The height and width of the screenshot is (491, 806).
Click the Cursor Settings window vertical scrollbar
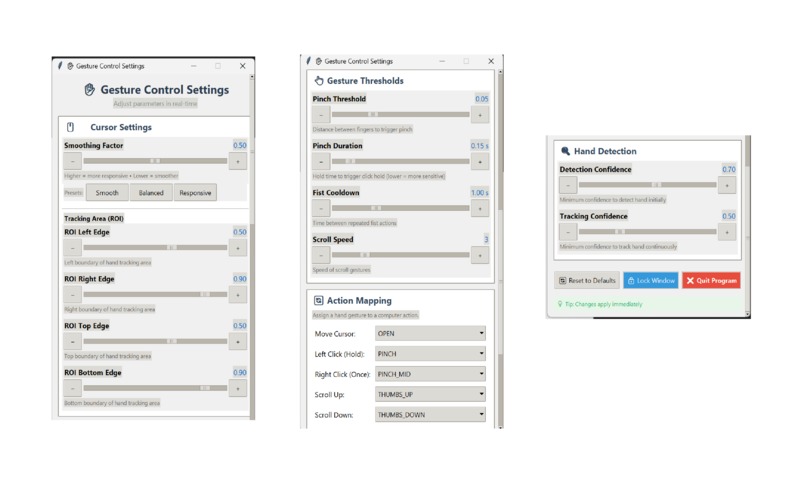(252, 247)
